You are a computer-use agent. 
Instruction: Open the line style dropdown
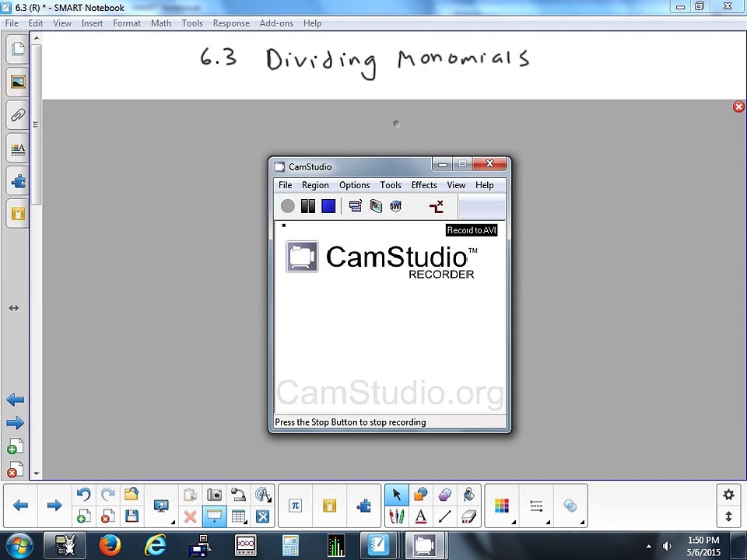coord(536,506)
